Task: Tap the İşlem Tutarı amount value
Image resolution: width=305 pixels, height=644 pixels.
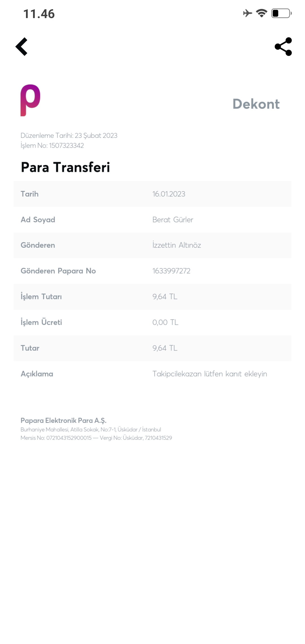Action: (x=165, y=297)
